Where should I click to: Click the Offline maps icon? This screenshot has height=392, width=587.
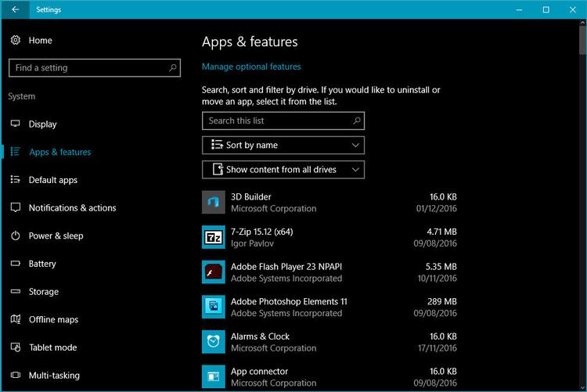pyautogui.click(x=16, y=319)
